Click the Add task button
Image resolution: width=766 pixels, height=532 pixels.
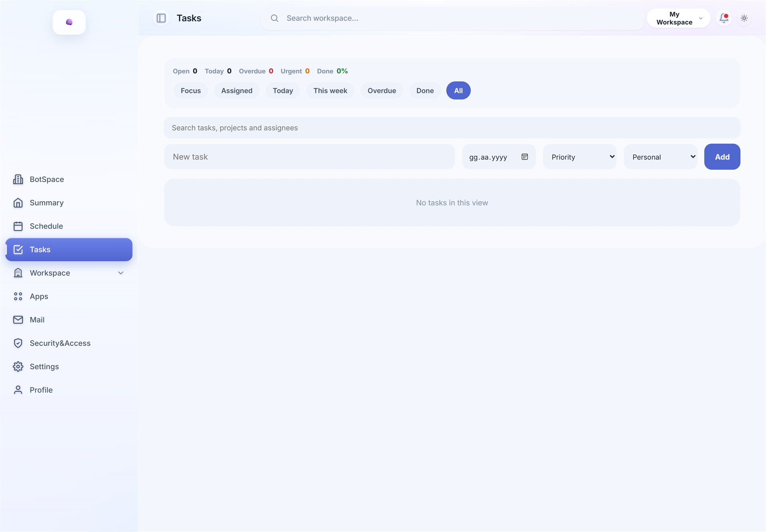pyautogui.click(x=722, y=157)
